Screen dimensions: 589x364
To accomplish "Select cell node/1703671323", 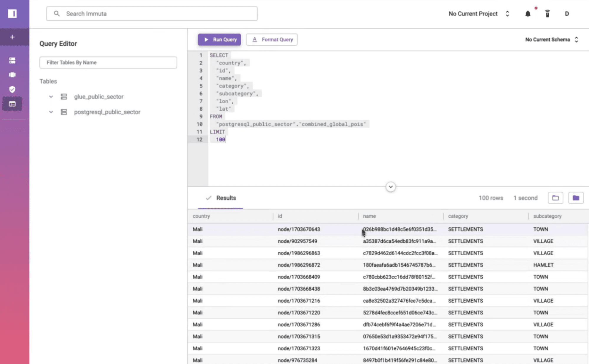I will click(299, 348).
